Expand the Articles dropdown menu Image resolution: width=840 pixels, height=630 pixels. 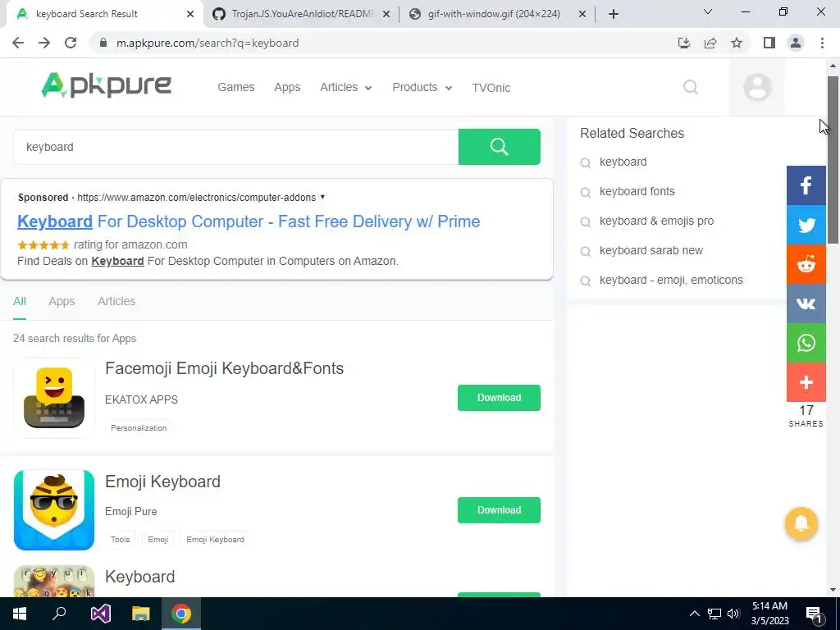[x=345, y=87]
